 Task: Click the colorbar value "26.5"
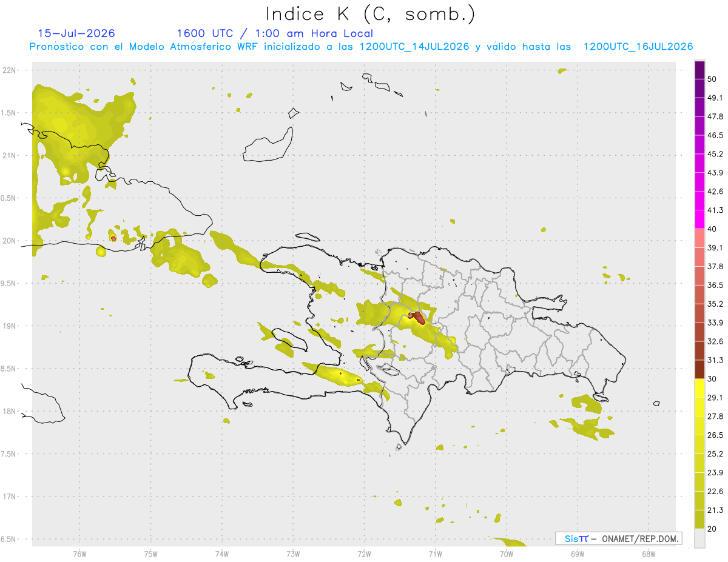point(715,435)
